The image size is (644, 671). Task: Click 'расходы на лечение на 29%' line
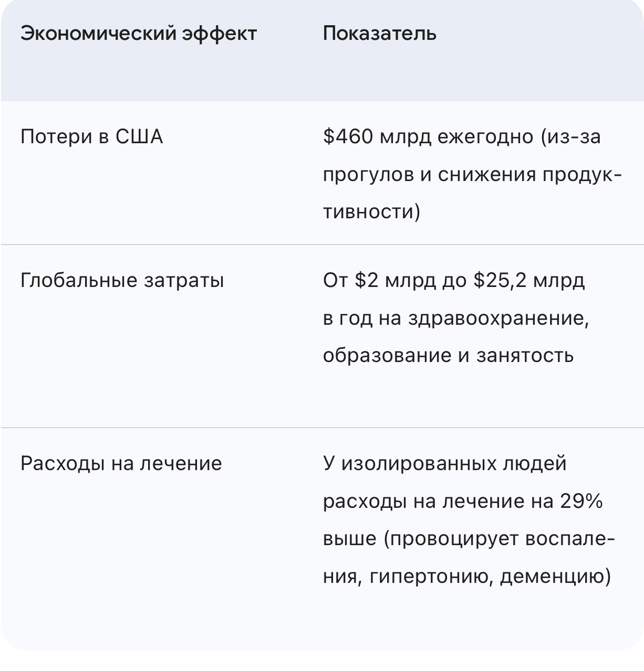tap(463, 502)
